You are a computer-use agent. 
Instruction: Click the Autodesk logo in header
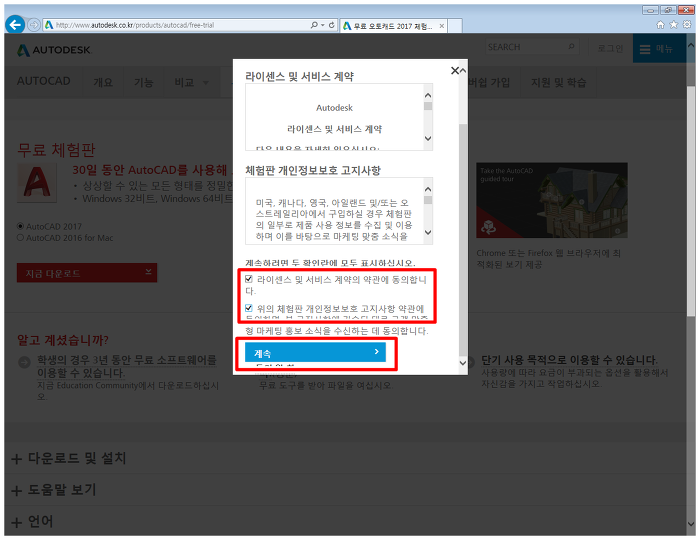54,50
